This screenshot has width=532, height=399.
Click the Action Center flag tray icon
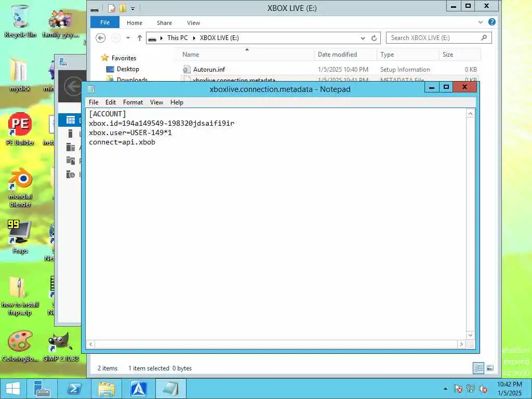click(x=458, y=389)
